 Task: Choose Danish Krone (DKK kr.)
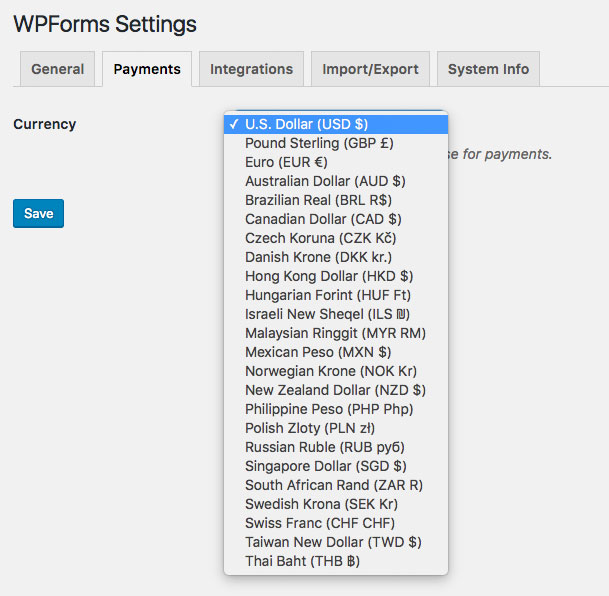click(x=336, y=257)
